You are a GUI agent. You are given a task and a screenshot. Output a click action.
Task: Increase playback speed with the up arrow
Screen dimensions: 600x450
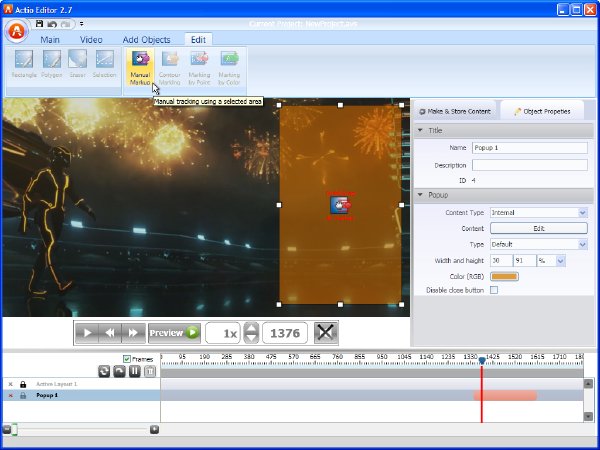[x=251, y=328]
